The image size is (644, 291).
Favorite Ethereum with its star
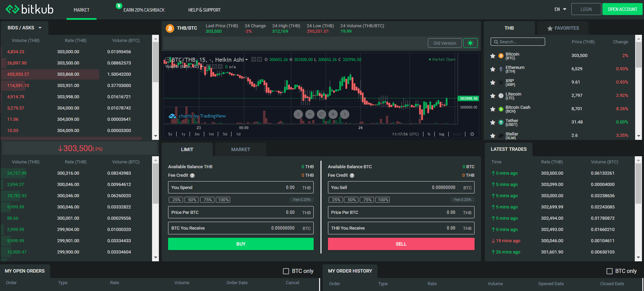(x=493, y=69)
